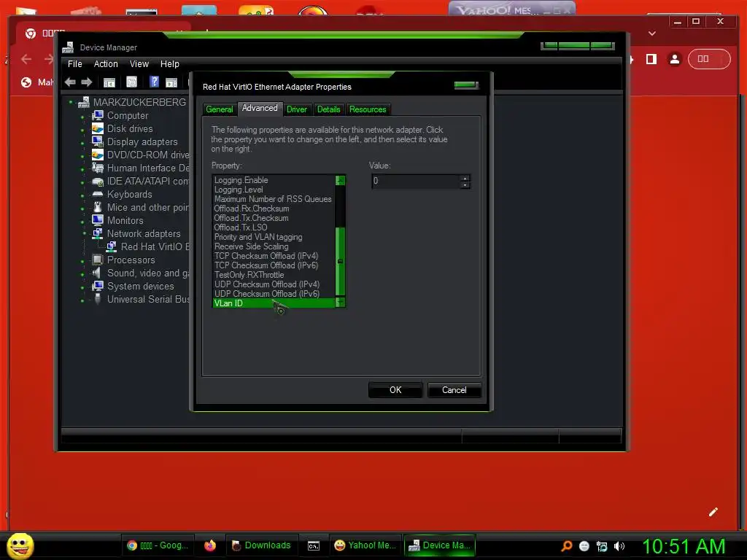Screen dimensions: 747x560
Task: Click the volume speaker tray icon
Action: pyautogui.click(x=619, y=546)
